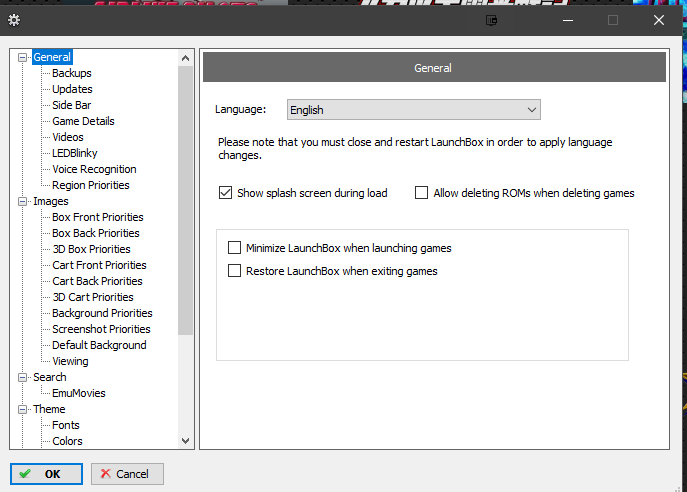Open EmuMovies settings
Image resolution: width=687 pixels, height=492 pixels.
pyautogui.click(x=78, y=393)
